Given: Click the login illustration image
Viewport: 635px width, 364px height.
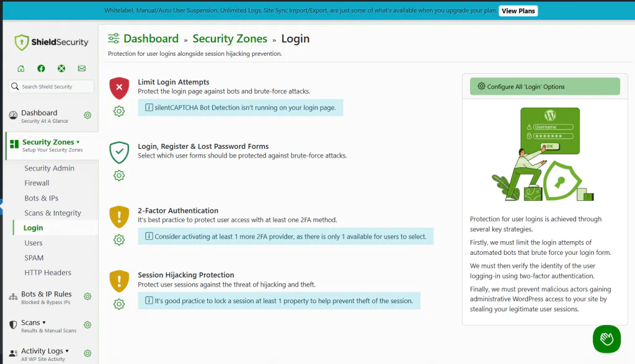Looking at the screenshot, I should click(x=544, y=154).
